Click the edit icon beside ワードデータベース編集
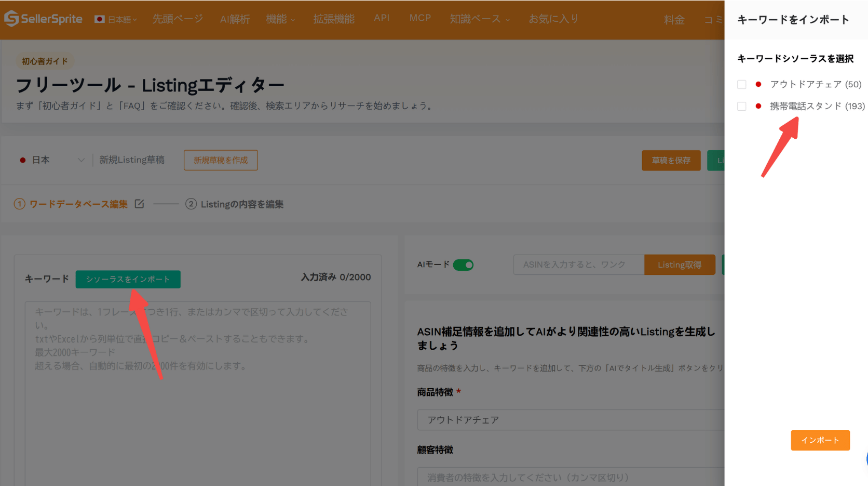The height and width of the screenshot is (489, 868). click(139, 204)
